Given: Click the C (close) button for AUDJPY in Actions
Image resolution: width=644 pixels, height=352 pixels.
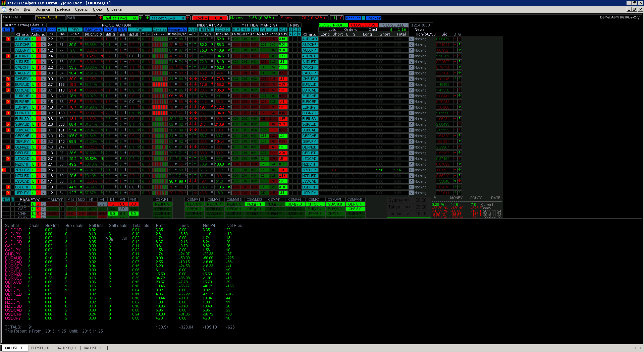Looking at the screenshot, I should [x=43, y=50].
